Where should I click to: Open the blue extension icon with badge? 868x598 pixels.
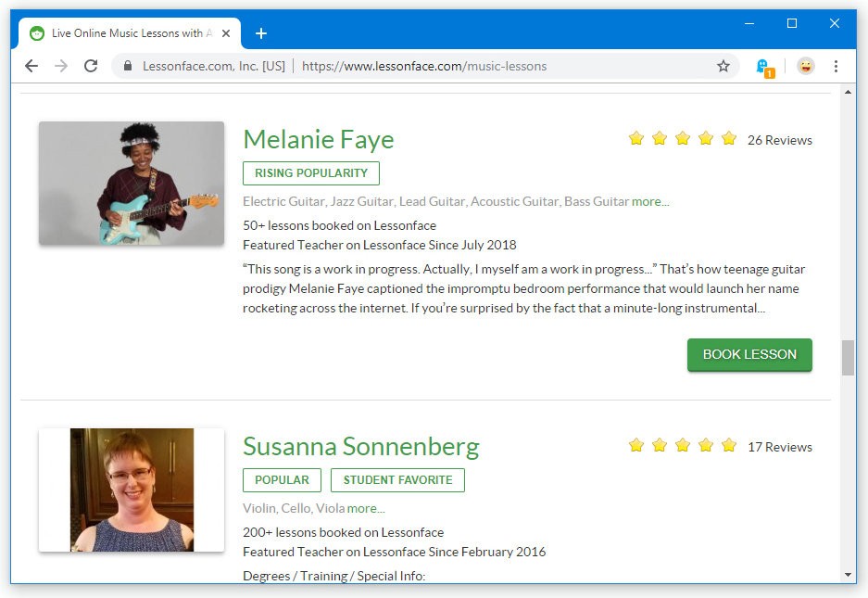coord(764,67)
